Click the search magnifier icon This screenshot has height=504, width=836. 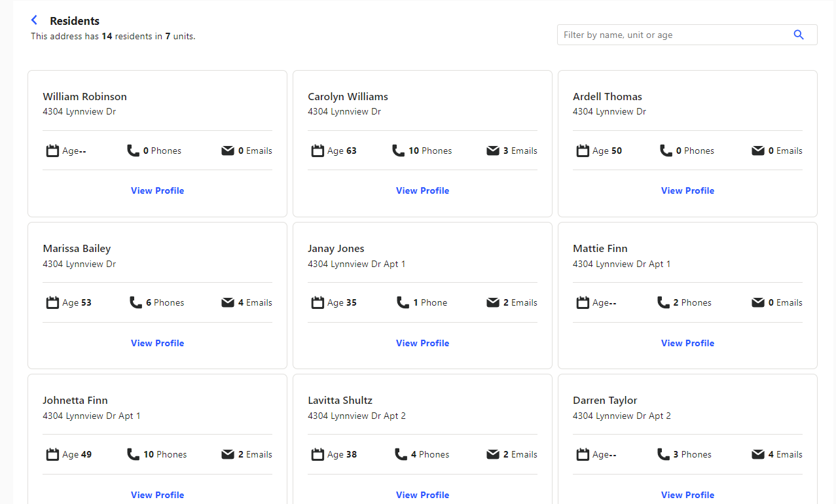(x=799, y=35)
